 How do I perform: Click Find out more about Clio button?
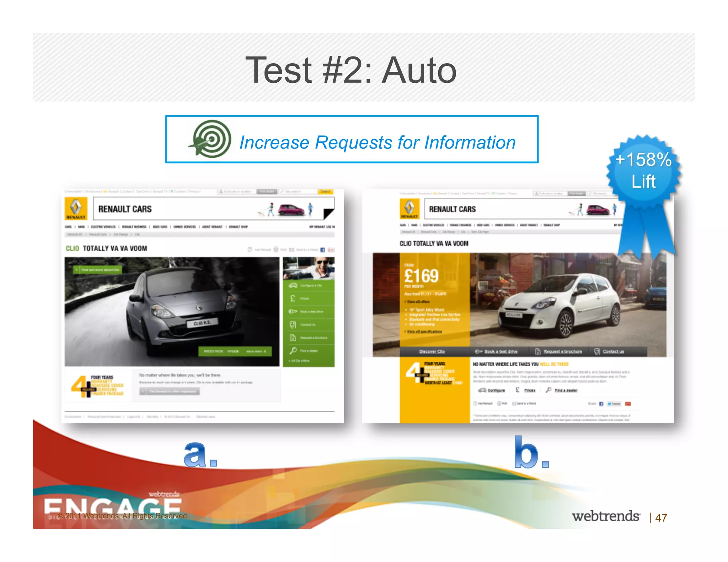pyautogui.click(x=97, y=270)
